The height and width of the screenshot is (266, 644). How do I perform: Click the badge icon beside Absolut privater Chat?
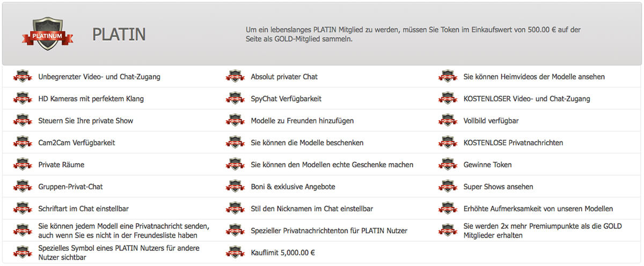(x=236, y=77)
